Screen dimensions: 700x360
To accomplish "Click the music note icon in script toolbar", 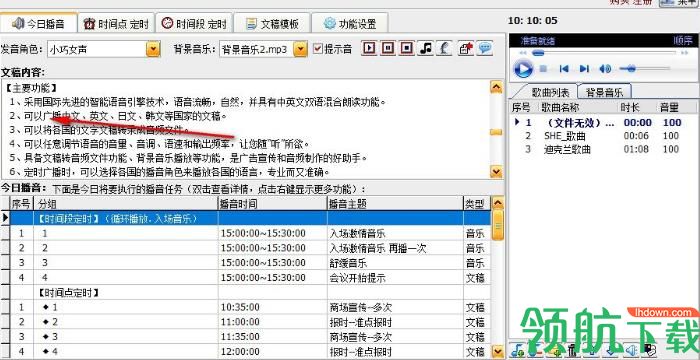I will (425, 48).
